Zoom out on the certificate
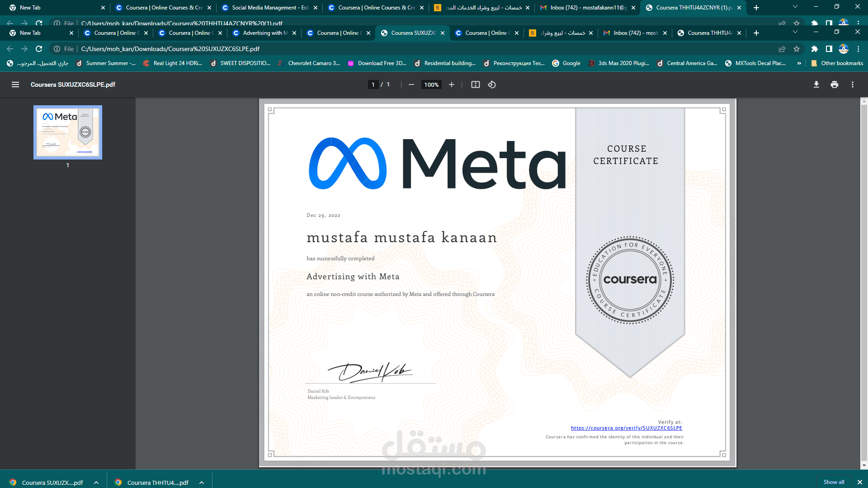868x488 pixels. [x=411, y=84]
